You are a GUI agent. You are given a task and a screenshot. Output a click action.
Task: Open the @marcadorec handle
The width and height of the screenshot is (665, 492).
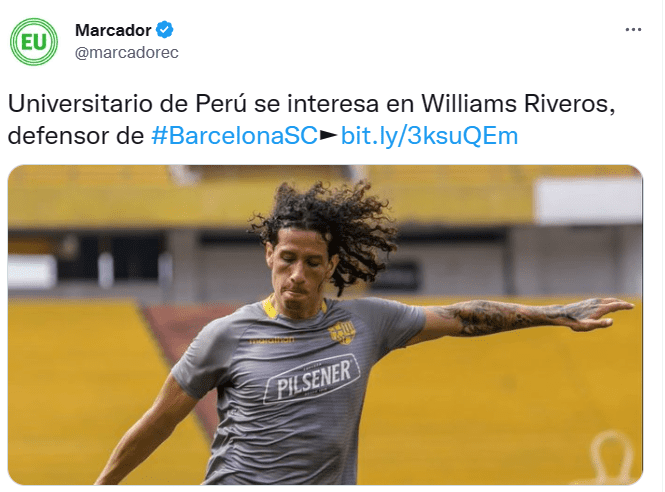click(x=127, y=53)
